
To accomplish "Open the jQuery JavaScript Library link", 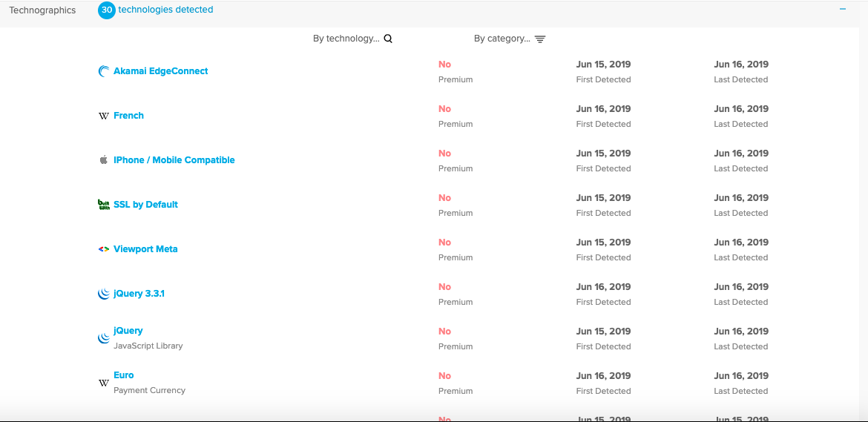I will (x=128, y=330).
